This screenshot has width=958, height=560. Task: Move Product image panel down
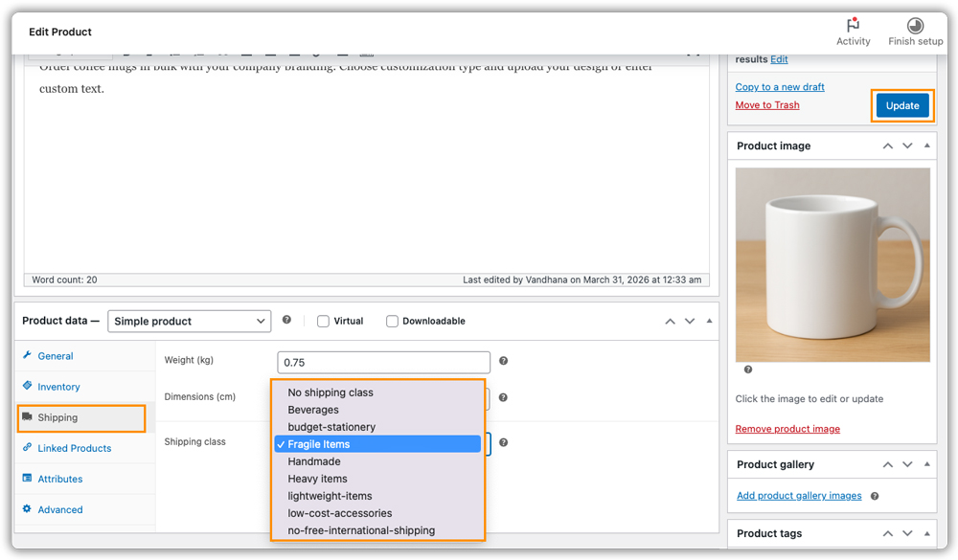point(907,146)
